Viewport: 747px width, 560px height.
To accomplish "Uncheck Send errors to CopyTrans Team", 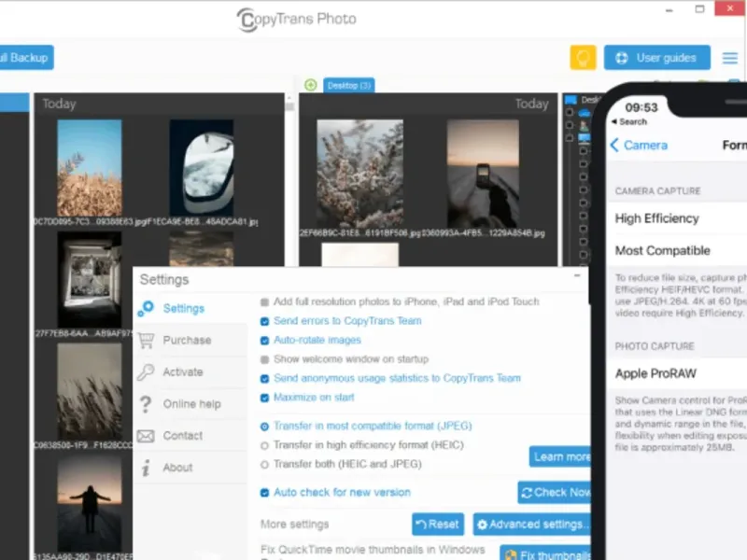I will [x=264, y=321].
